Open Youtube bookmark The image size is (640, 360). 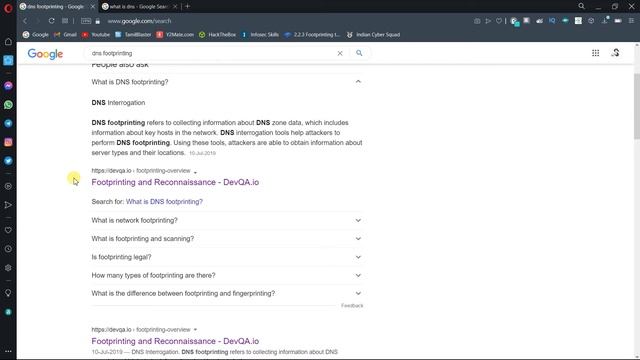pyautogui.click(x=96, y=35)
